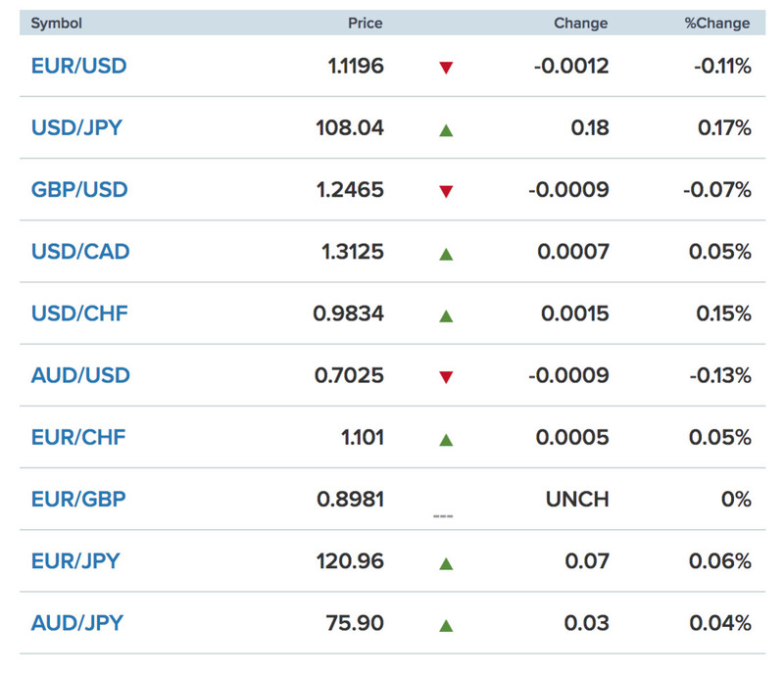The width and height of the screenshot is (784, 674).
Task: Sort table by Symbol column header
Action: coord(56,24)
